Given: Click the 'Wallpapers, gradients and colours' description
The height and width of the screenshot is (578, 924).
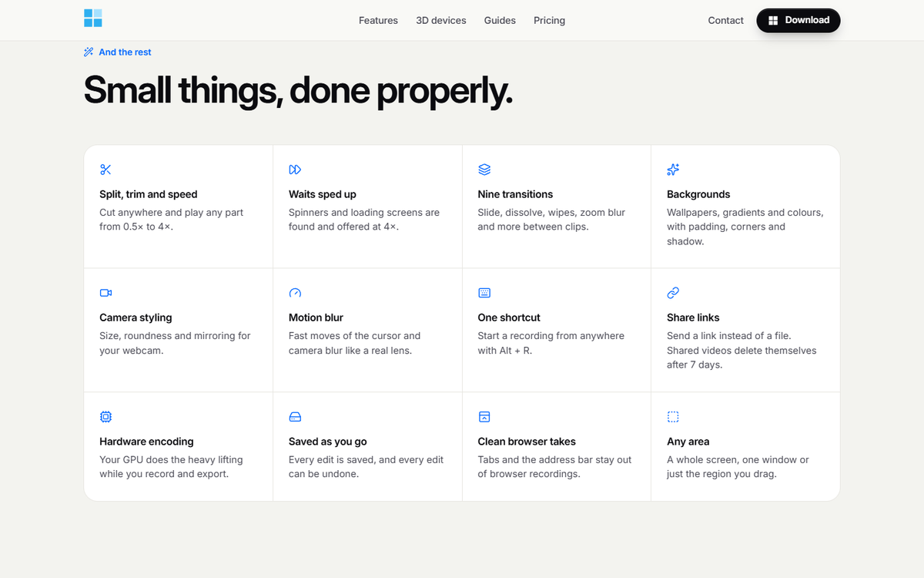Looking at the screenshot, I should pyautogui.click(x=745, y=227).
